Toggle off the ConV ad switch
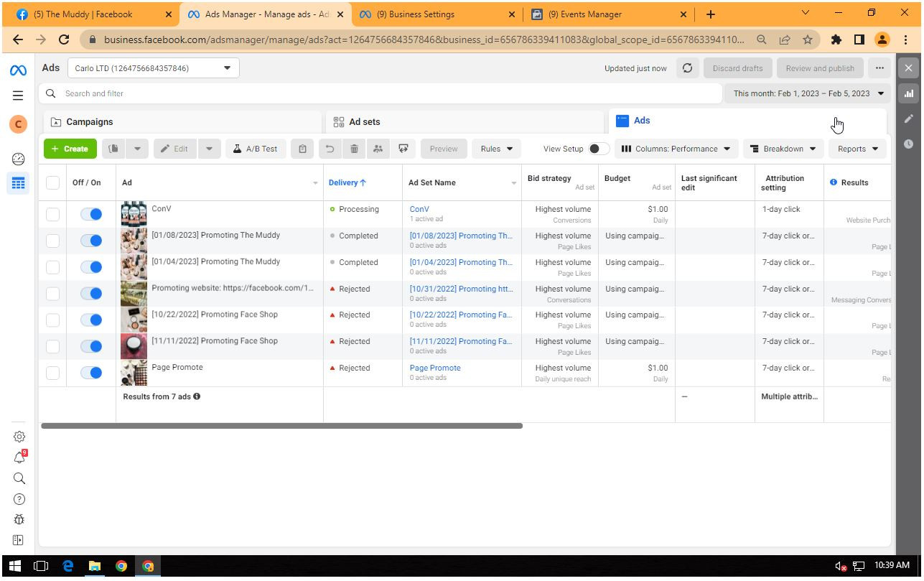Image resolution: width=924 pixels, height=581 pixels. click(x=91, y=214)
